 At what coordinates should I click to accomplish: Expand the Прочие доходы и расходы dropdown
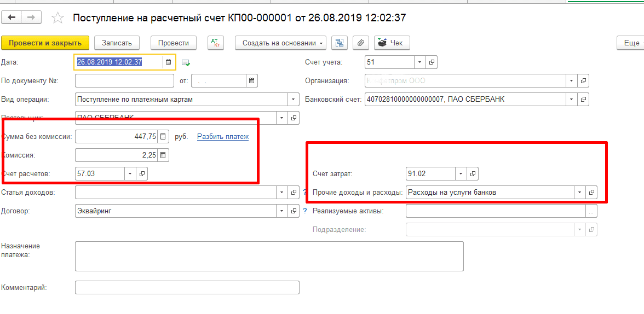pyautogui.click(x=580, y=192)
